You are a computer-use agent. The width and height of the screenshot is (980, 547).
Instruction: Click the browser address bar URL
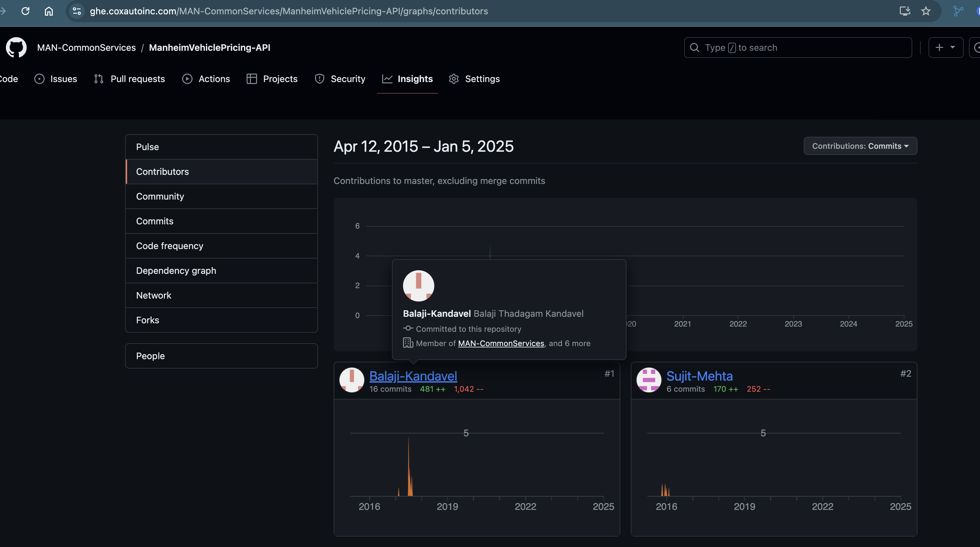click(x=289, y=11)
